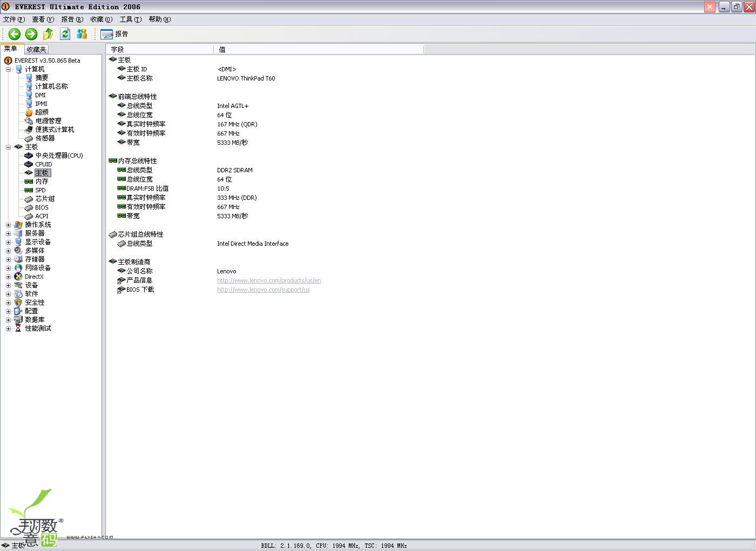Open 传感器 sensor entry
This screenshot has height=551, width=756.
(45, 138)
